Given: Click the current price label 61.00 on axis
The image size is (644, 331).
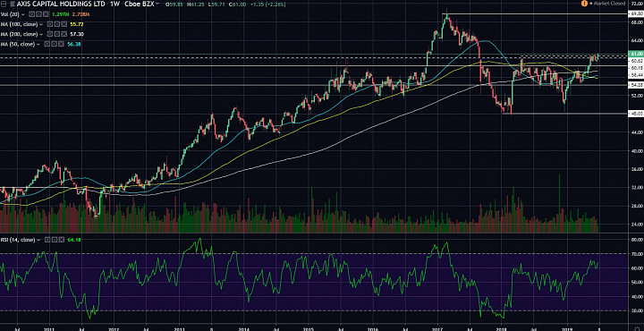Looking at the screenshot, I should tap(636, 54).
